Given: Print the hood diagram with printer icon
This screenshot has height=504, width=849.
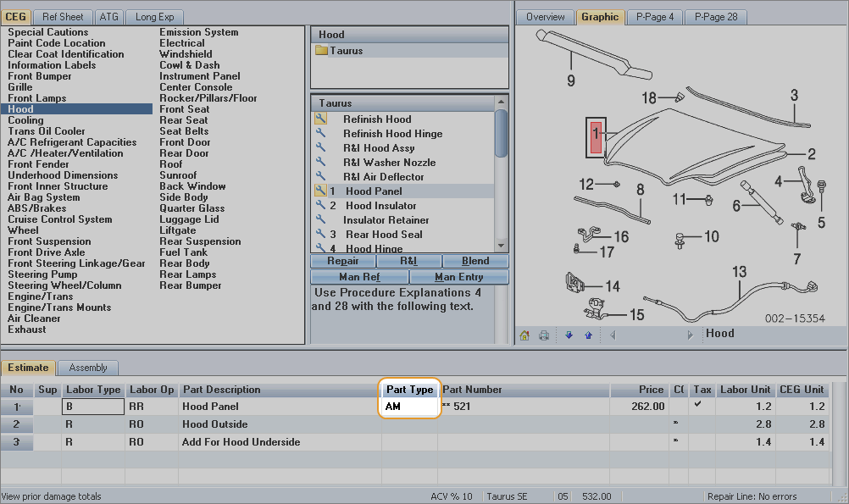Looking at the screenshot, I should [544, 335].
